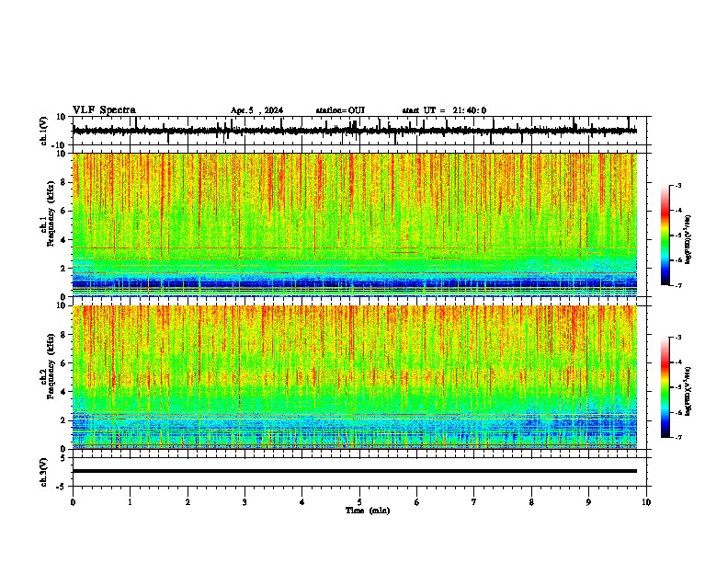The image size is (728, 563).
Task: Click the "-3" tick on ch.2 colorbar
Action: [678, 338]
